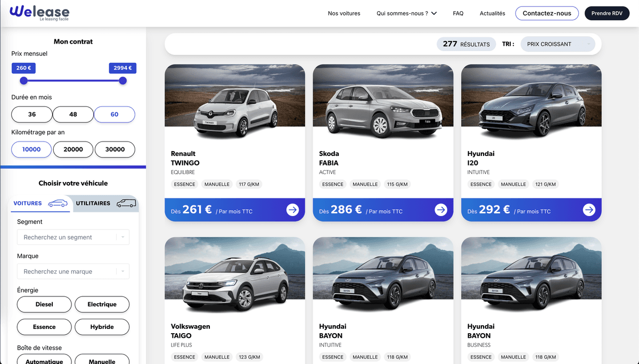The image size is (639, 364).
Task: Click the monthly price slider track
Action: [73, 81]
